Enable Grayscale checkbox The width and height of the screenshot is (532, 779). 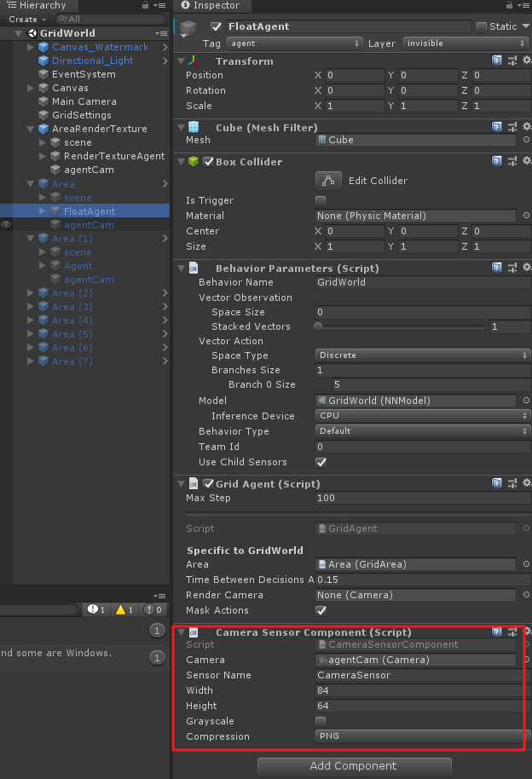point(321,721)
